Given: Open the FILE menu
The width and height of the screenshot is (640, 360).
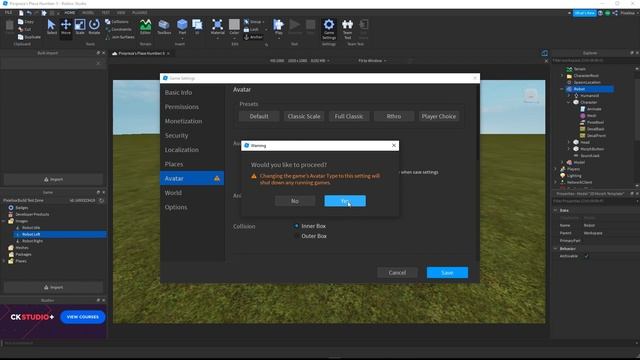Looking at the screenshot, I should (x=8, y=13).
